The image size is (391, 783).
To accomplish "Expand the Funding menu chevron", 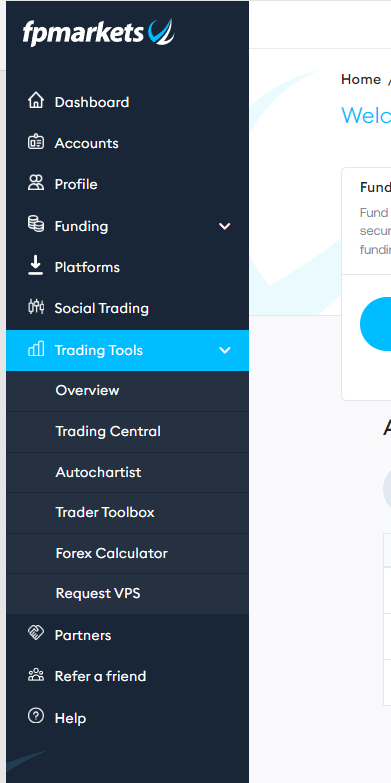I will [x=225, y=226].
